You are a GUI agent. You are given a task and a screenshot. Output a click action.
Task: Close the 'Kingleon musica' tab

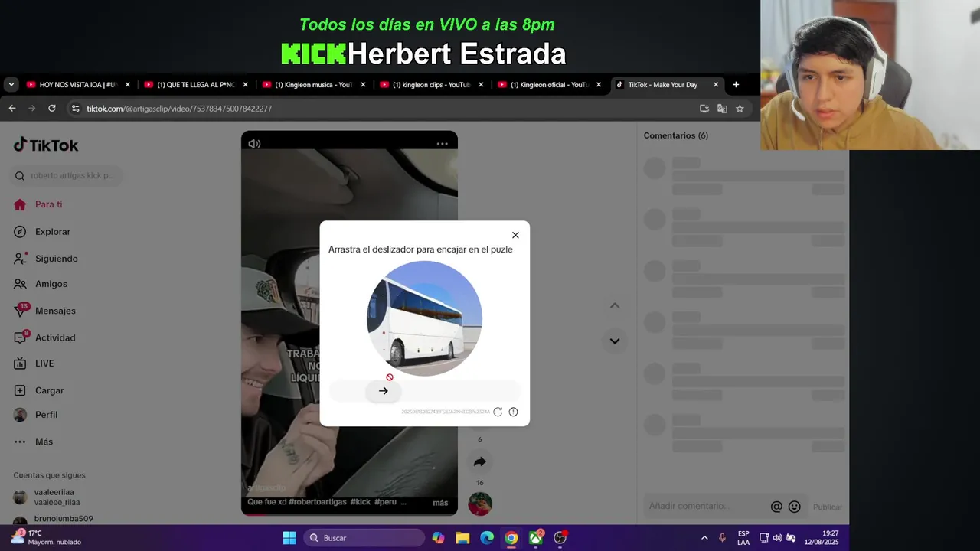(363, 85)
